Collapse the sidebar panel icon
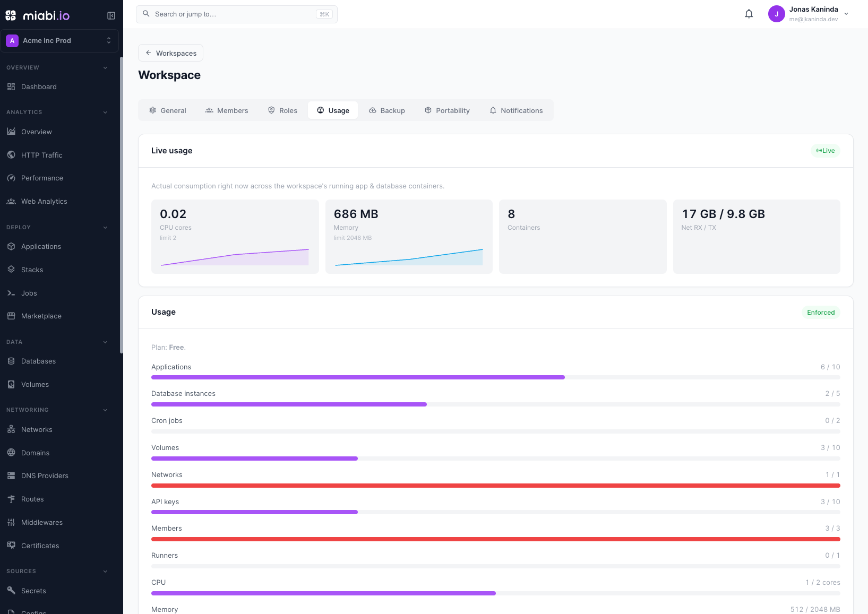 (x=111, y=15)
